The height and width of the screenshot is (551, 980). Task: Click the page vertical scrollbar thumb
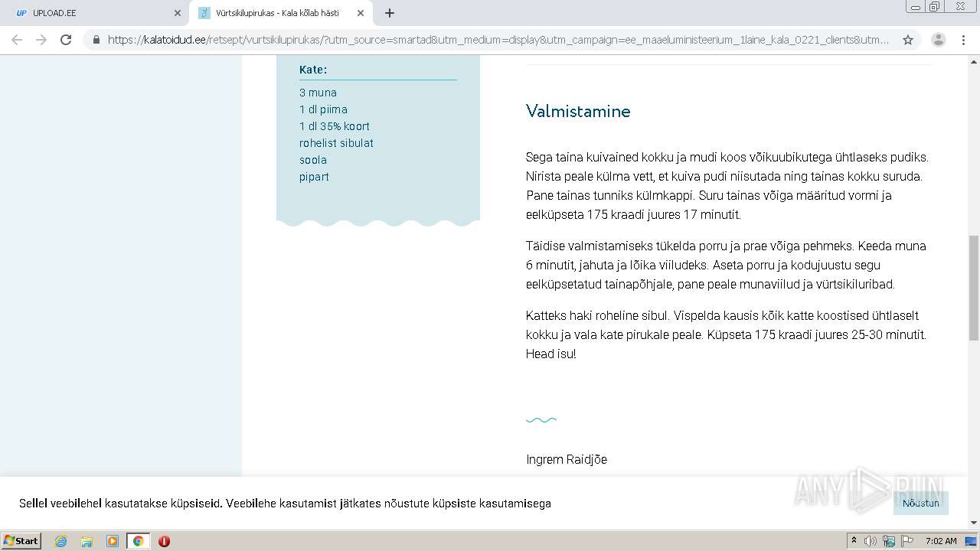[974, 289]
